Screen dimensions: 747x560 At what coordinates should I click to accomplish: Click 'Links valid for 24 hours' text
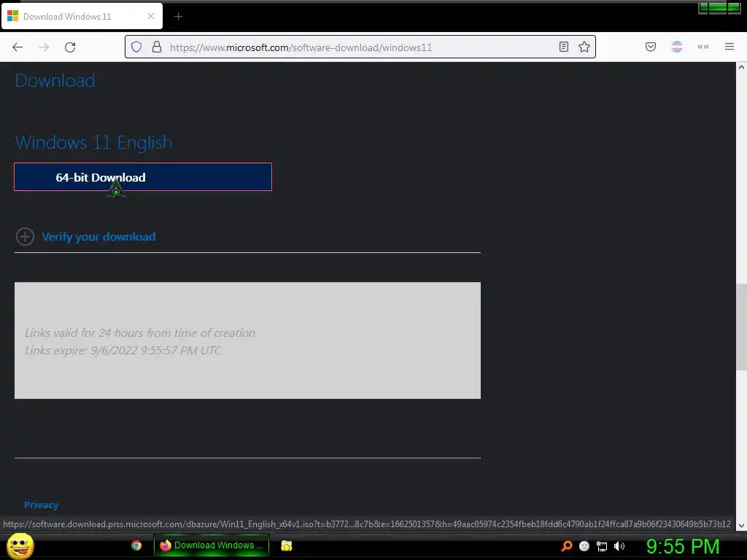(x=141, y=332)
